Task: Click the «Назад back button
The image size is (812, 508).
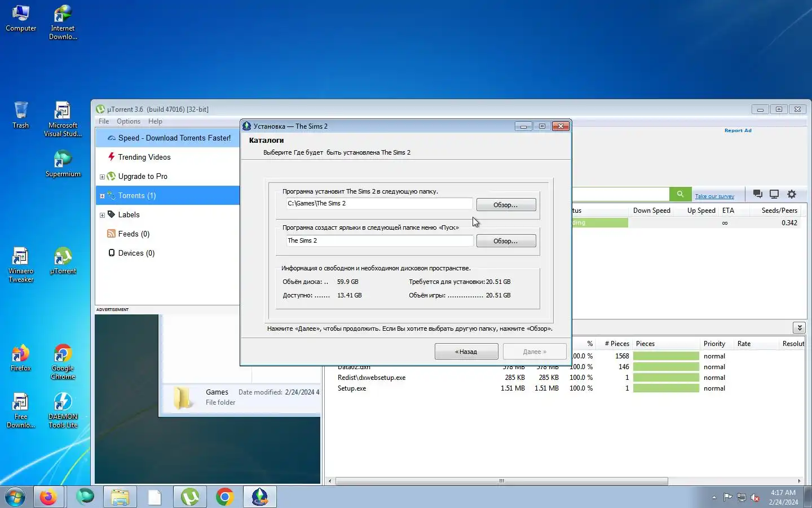Action: [x=466, y=352]
